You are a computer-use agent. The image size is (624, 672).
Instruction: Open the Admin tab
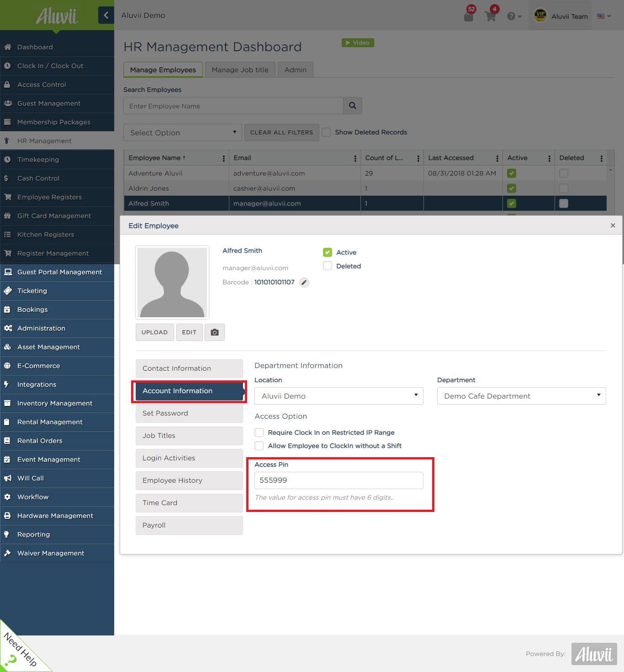coord(295,69)
